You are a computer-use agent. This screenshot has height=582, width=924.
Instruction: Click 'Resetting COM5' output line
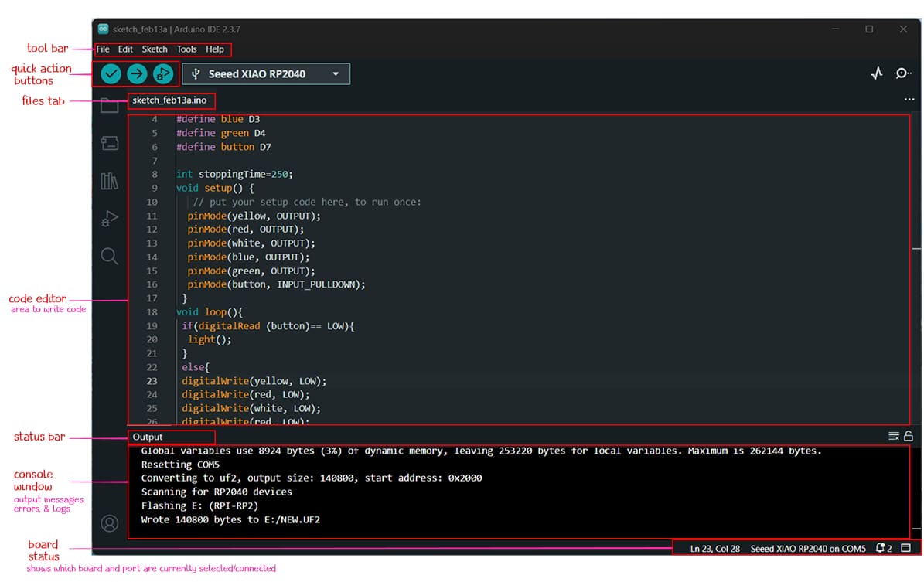(x=180, y=465)
